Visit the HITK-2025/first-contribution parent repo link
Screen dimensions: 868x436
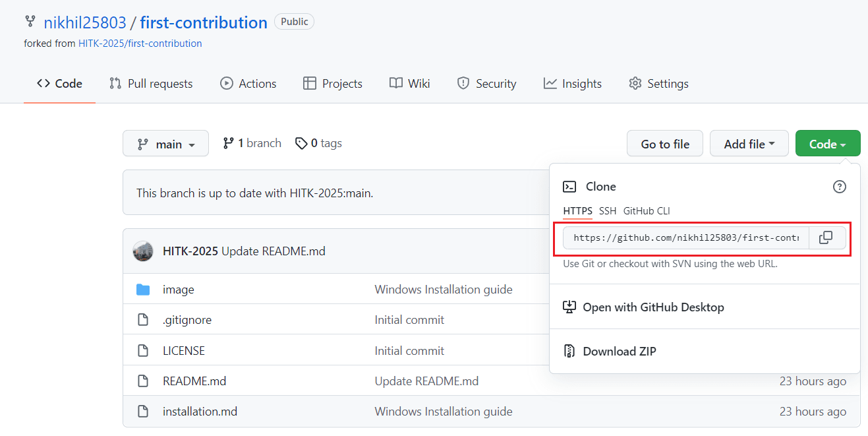(x=140, y=44)
